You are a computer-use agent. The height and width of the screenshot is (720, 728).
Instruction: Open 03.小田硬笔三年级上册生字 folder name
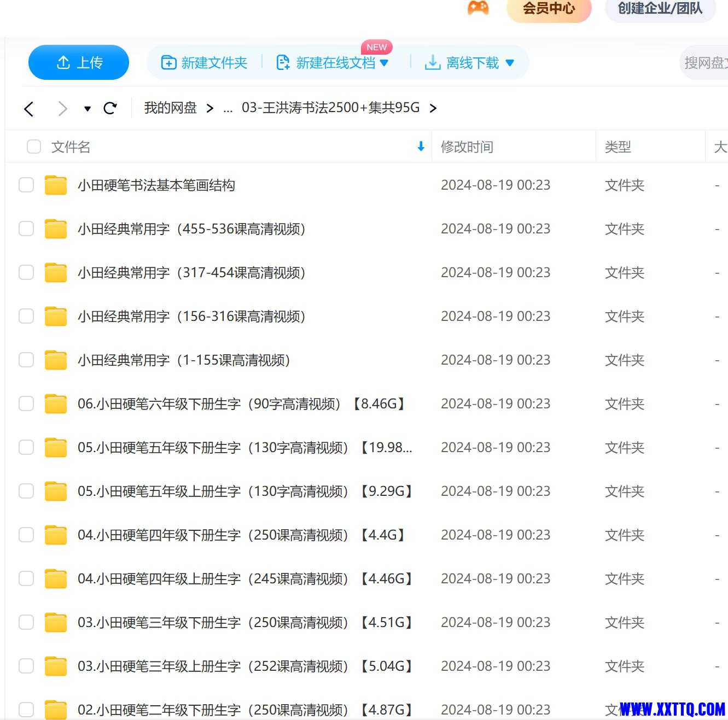pyautogui.click(x=246, y=666)
